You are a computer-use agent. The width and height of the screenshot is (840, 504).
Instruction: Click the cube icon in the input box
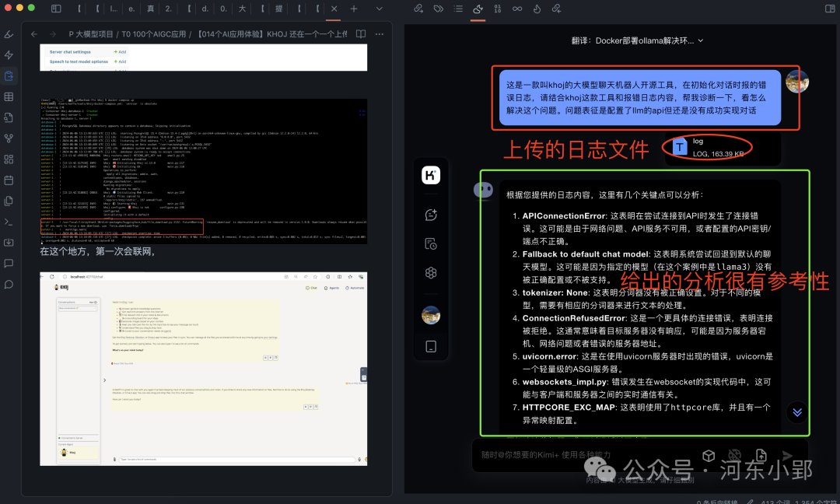[x=709, y=456]
